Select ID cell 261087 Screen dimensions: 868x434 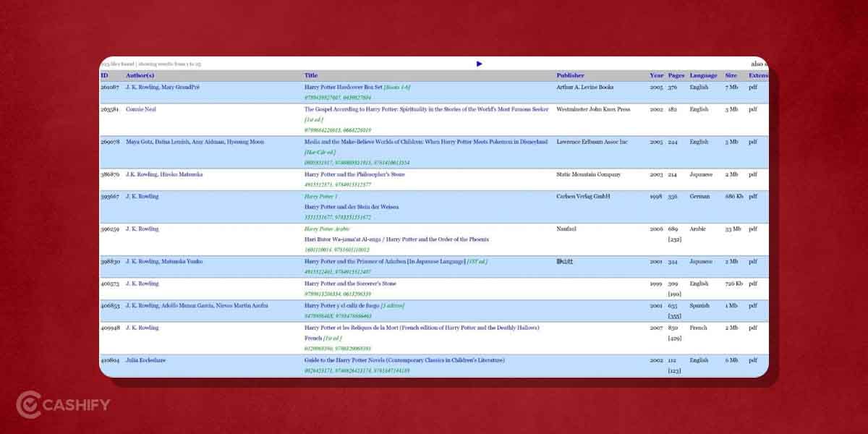pyautogui.click(x=109, y=87)
